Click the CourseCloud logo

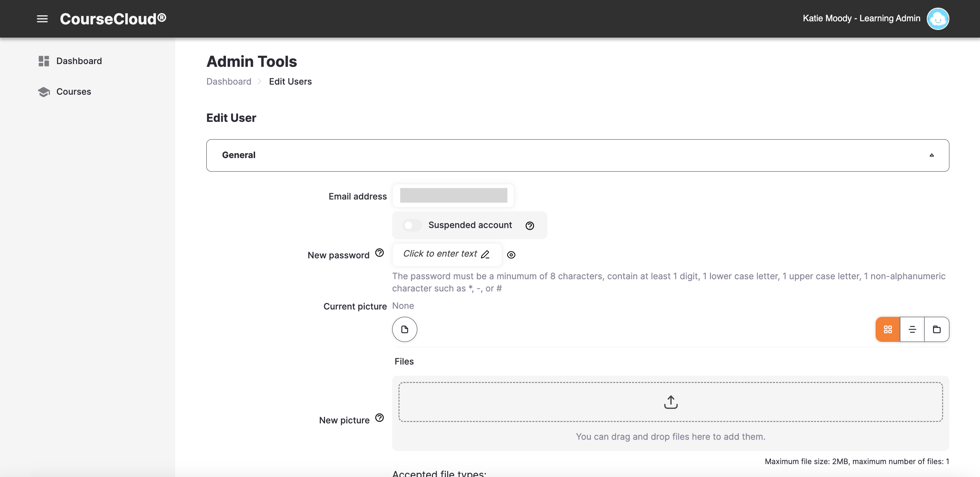click(x=113, y=19)
